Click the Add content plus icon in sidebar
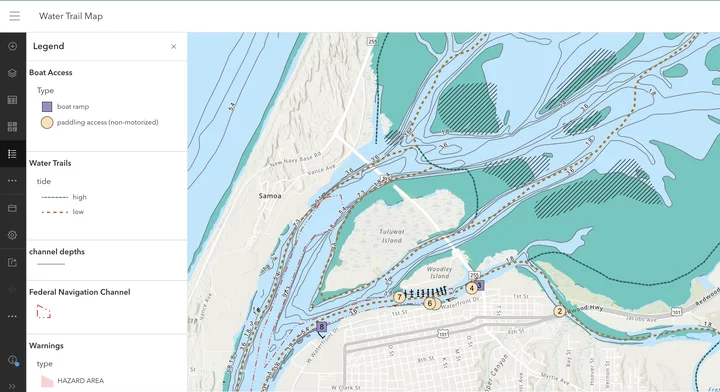This screenshot has height=392, width=720. point(12,46)
